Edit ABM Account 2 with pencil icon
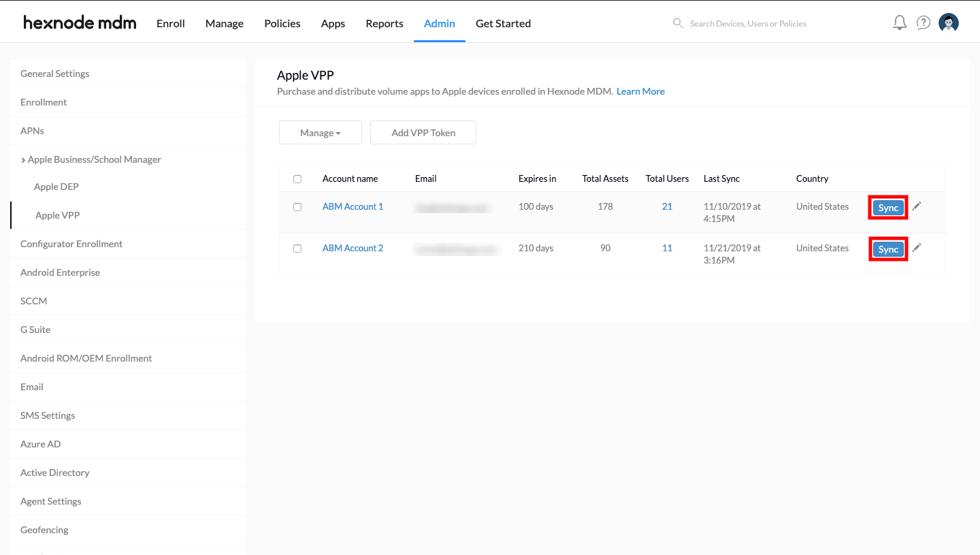Screen dimensions: 980x555 tap(917, 248)
